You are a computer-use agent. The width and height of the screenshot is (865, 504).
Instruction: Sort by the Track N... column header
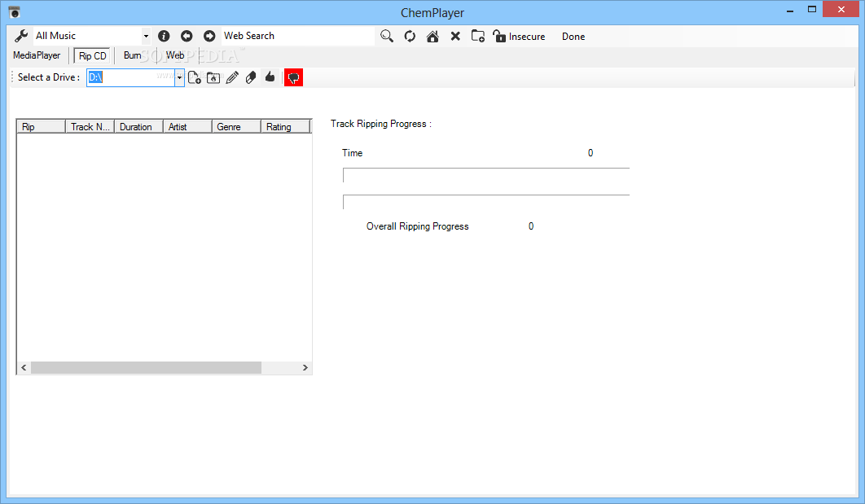point(90,127)
